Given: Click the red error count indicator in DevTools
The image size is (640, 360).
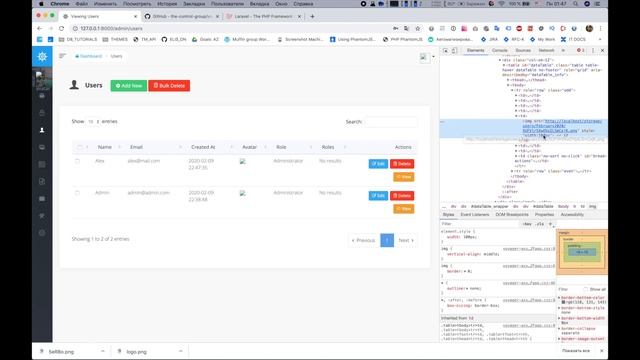Looking at the screenshot, I should tap(580, 51).
